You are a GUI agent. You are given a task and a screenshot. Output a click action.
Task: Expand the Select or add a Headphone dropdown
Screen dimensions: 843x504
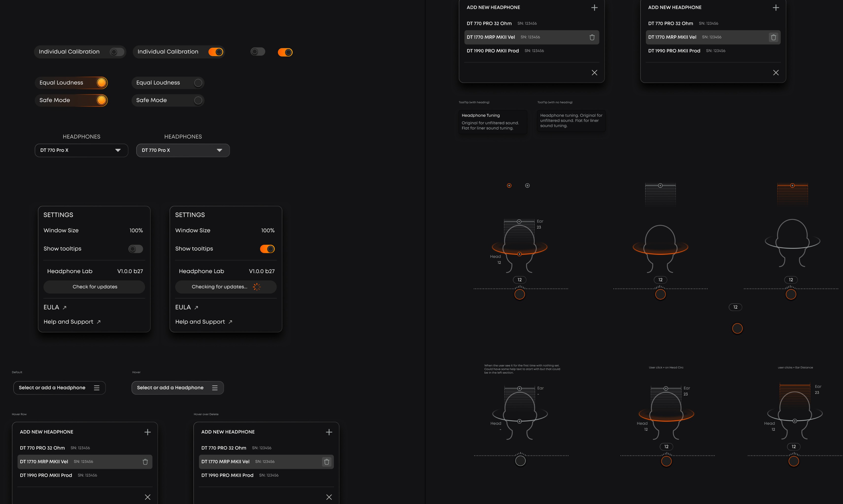pos(59,388)
